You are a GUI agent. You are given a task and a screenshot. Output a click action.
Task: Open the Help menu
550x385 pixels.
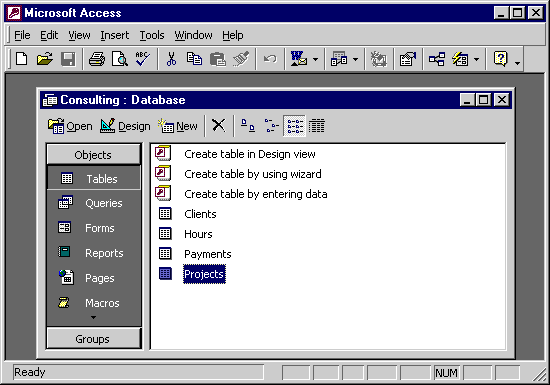pos(233,35)
